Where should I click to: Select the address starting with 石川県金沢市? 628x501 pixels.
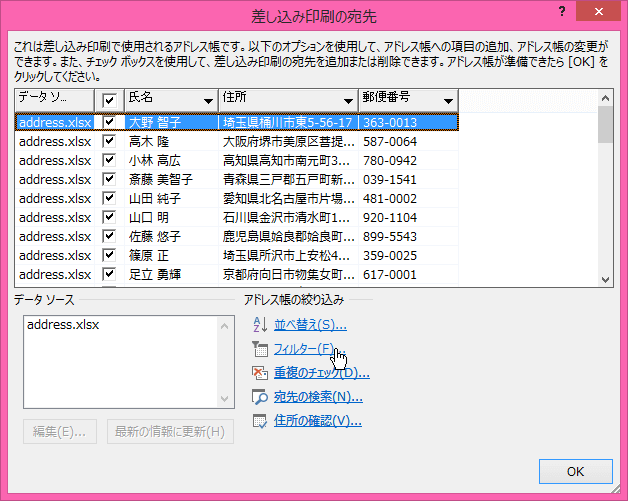coord(286,217)
